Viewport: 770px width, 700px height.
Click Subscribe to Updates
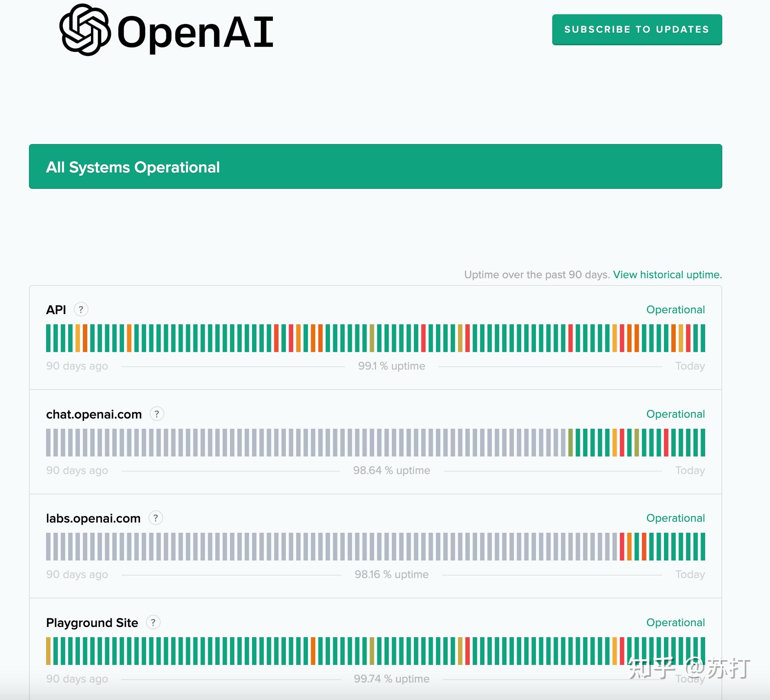[x=637, y=29]
